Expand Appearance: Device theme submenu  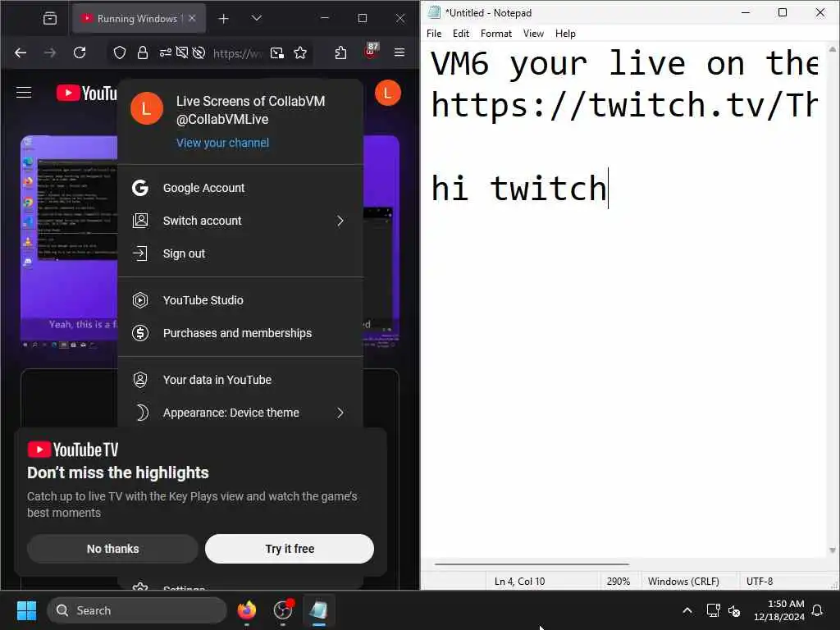[240, 413]
